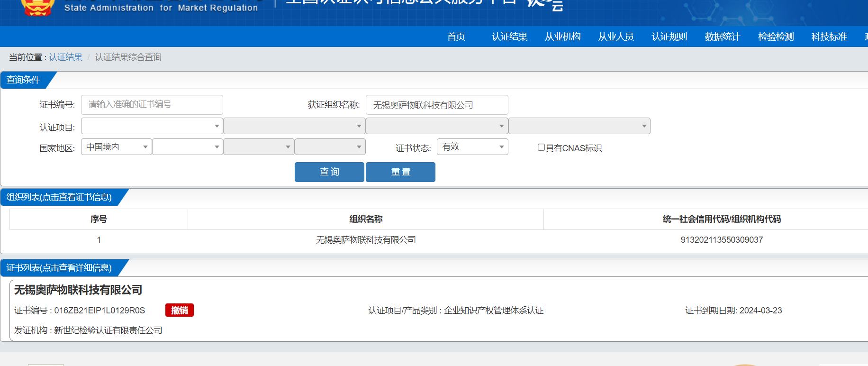Open the fourth 国家地区 dropdown
The image size is (868, 366).
click(x=330, y=147)
